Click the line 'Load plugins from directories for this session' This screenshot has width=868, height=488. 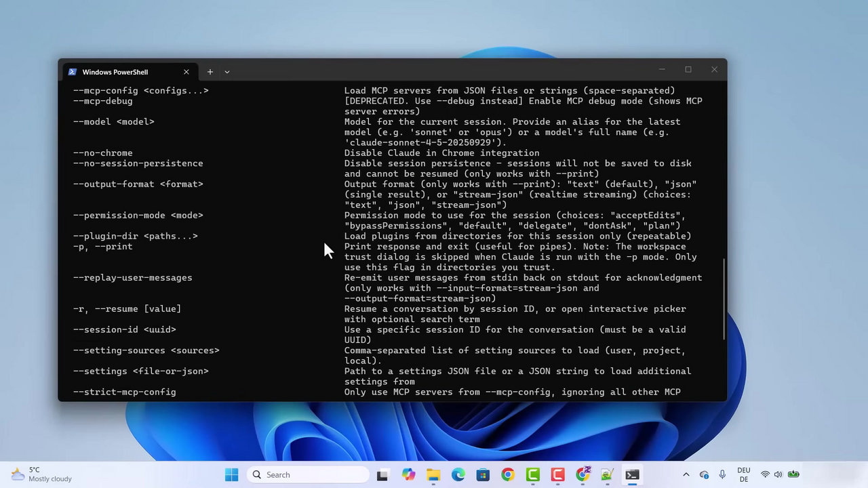(x=518, y=236)
